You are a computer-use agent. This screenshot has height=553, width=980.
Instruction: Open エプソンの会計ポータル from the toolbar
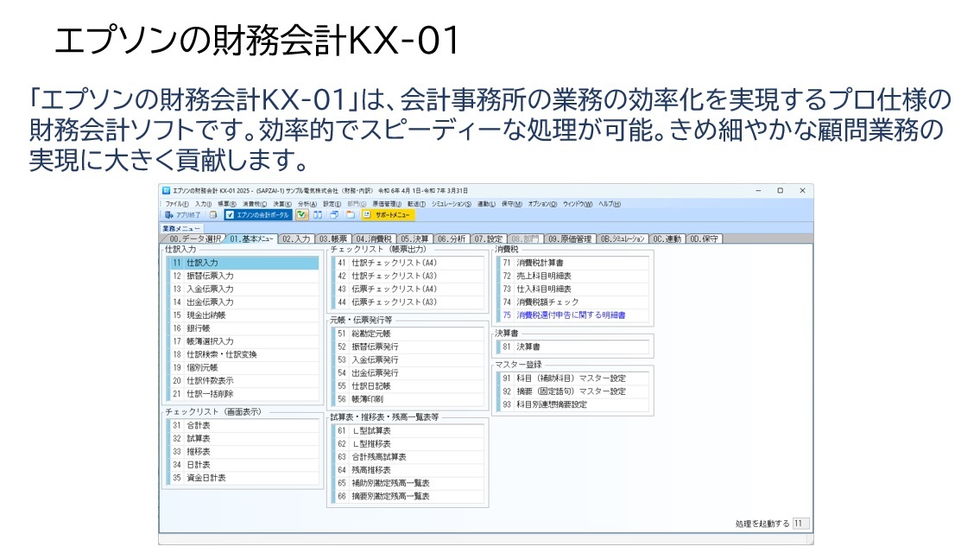coord(257,214)
